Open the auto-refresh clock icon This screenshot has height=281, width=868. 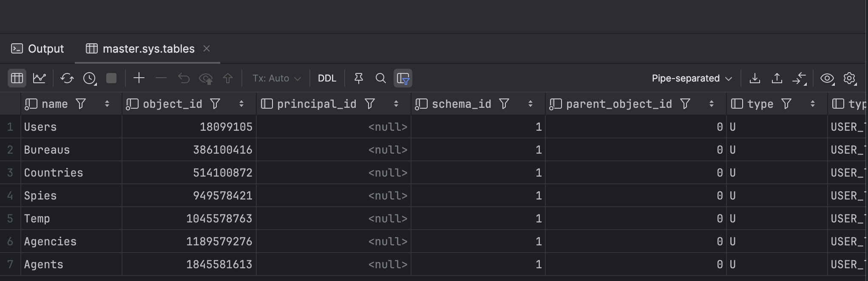[90, 79]
